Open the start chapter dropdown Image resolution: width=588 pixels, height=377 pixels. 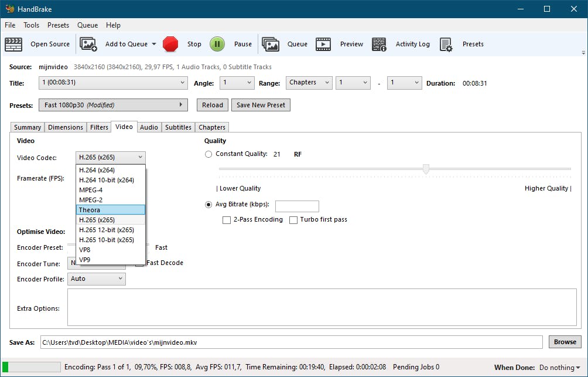coord(353,83)
